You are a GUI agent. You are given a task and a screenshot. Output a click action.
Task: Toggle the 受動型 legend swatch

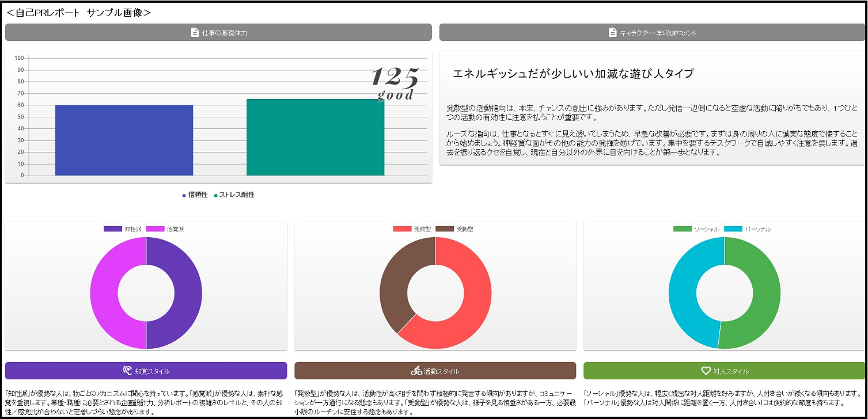445,229
